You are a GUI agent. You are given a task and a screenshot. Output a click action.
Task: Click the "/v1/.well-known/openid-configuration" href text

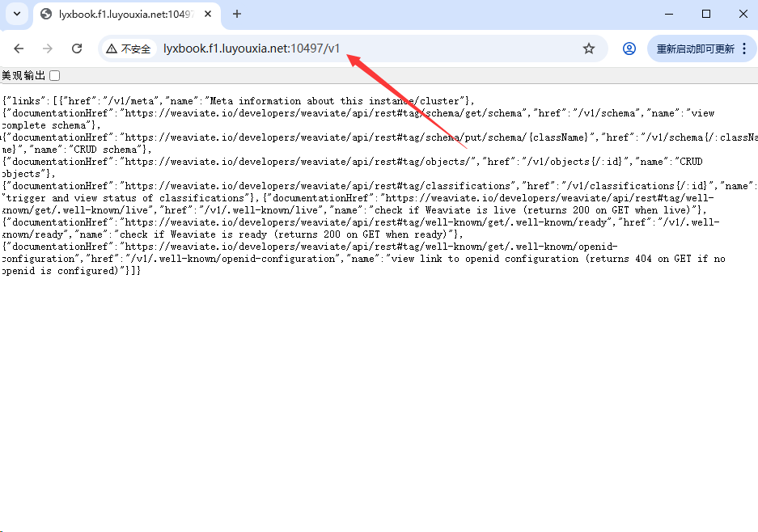tap(234, 259)
